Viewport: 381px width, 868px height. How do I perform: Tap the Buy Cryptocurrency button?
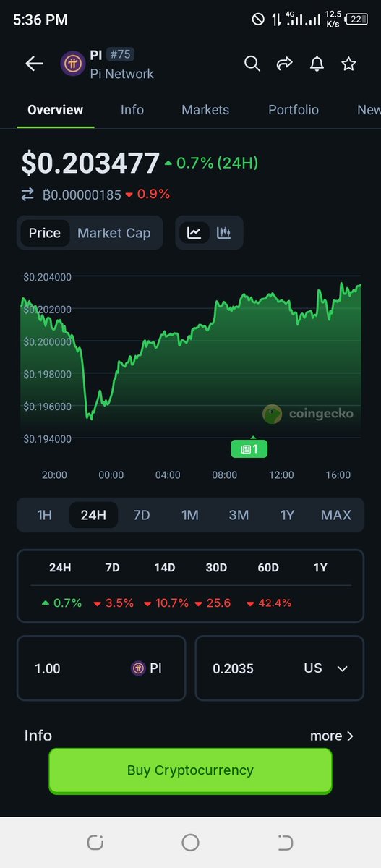[x=190, y=770]
